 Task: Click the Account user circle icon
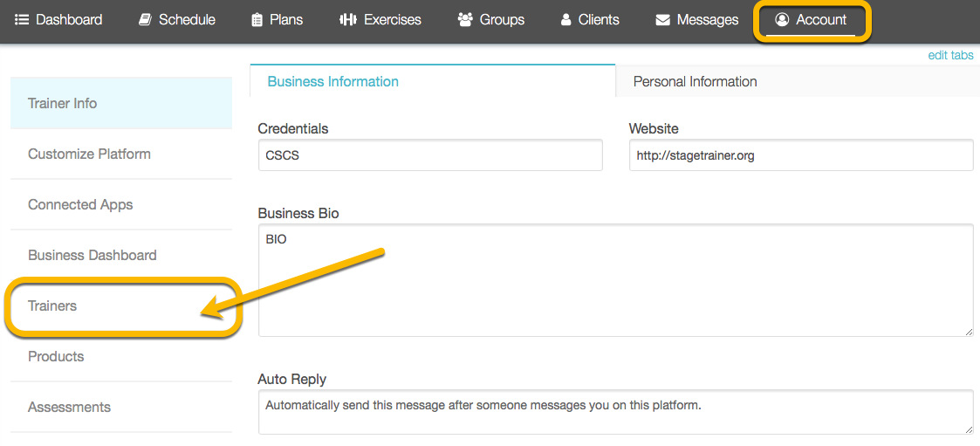pyautogui.click(x=781, y=20)
